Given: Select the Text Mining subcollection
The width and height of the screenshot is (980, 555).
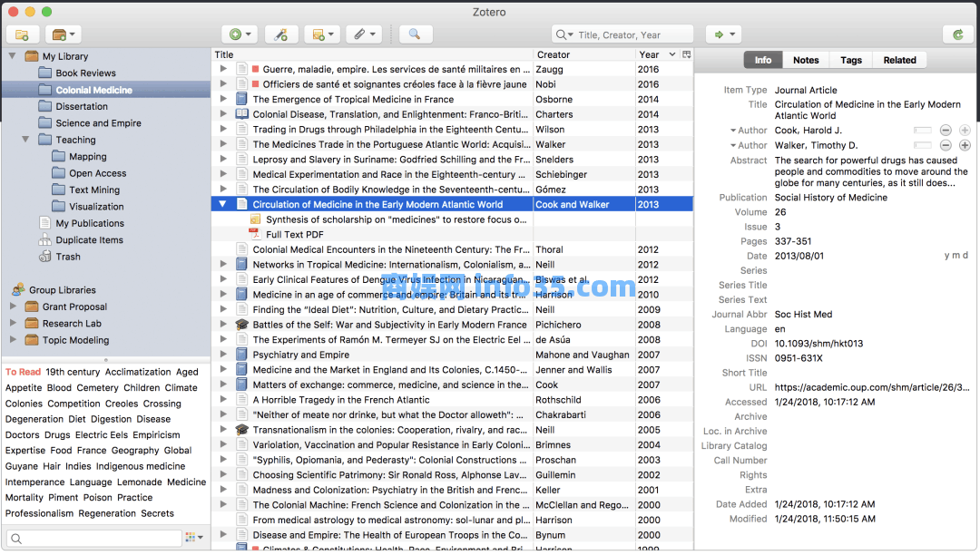Looking at the screenshot, I should 93,190.
